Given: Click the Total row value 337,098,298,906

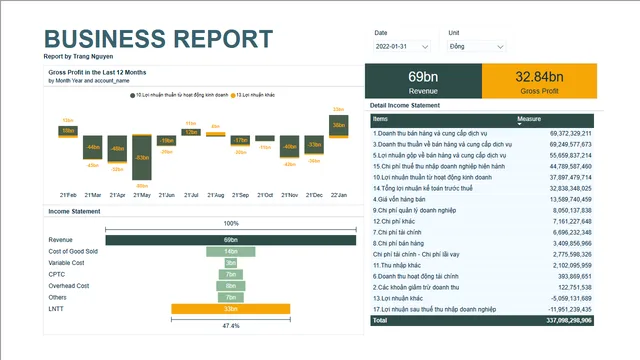Looking at the screenshot, I should (x=569, y=321).
